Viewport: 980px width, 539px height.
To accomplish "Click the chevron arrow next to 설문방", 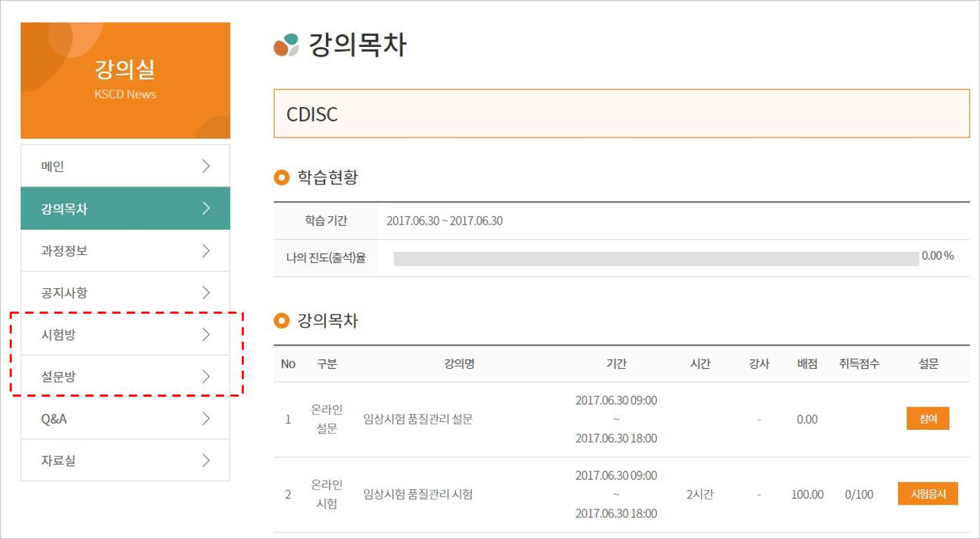I will [206, 377].
